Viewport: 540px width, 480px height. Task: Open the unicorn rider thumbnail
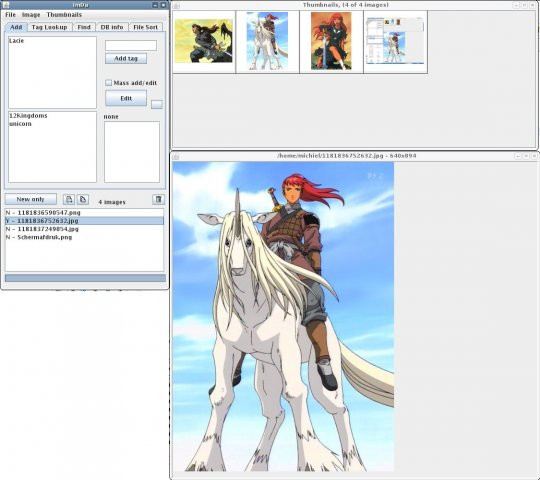pos(267,41)
